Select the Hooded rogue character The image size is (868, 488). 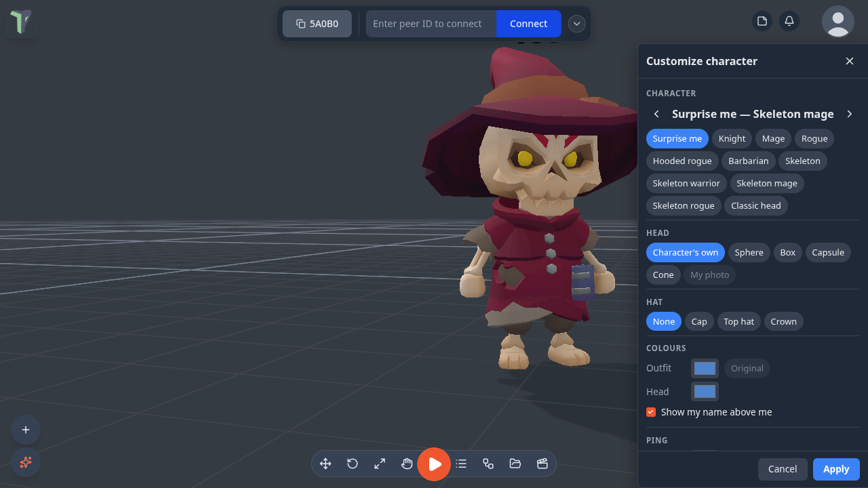[x=682, y=161]
